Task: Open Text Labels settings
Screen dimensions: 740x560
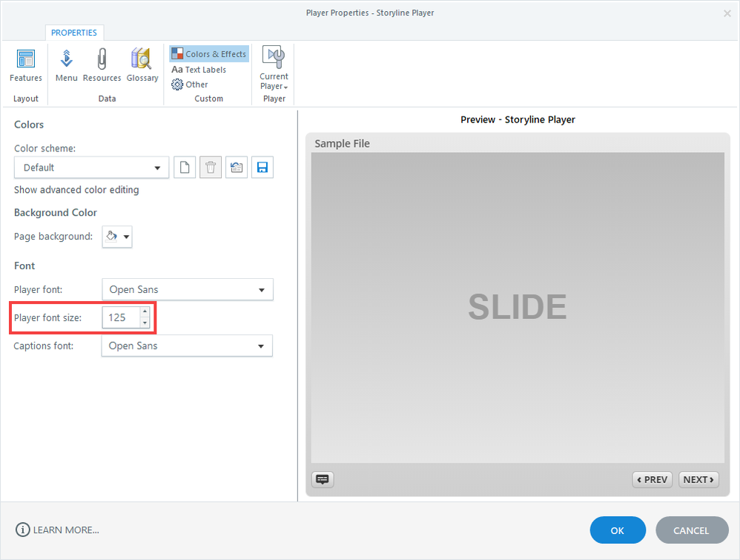Action: tap(199, 70)
